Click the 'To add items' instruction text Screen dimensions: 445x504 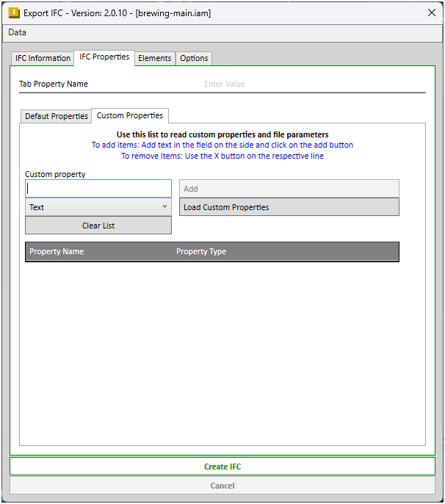coord(222,145)
